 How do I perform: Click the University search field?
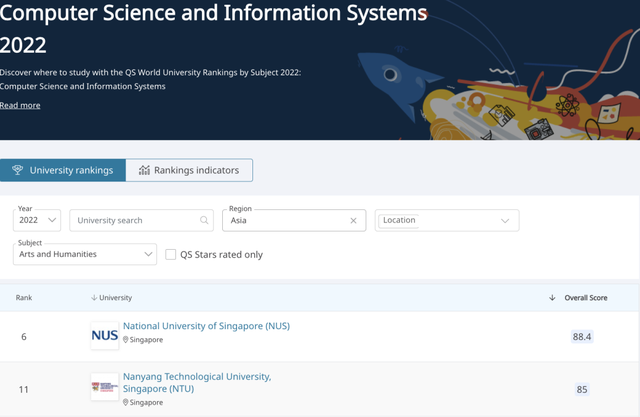pyautogui.click(x=141, y=220)
